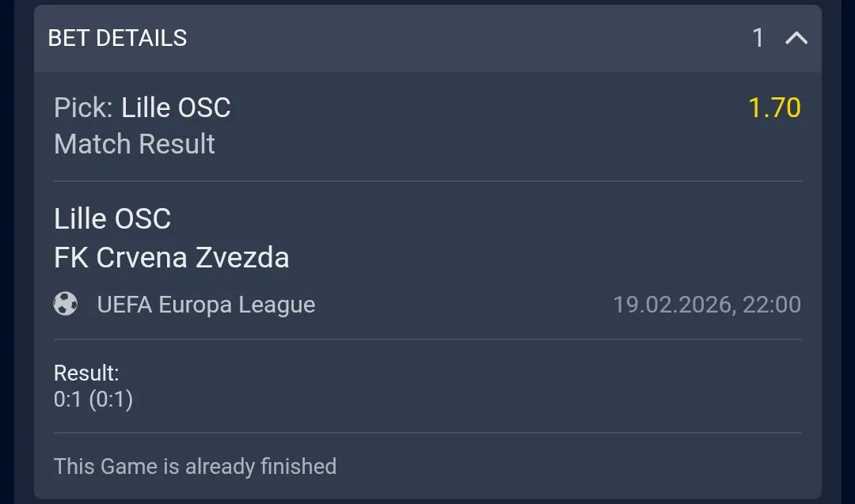Select the 1.70 odds value
The height and width of the screenshot is (504, 855).
tap(774, 108)
